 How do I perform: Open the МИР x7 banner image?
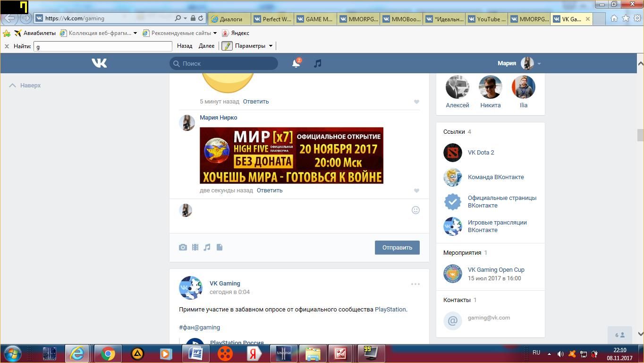pos(291,156)
